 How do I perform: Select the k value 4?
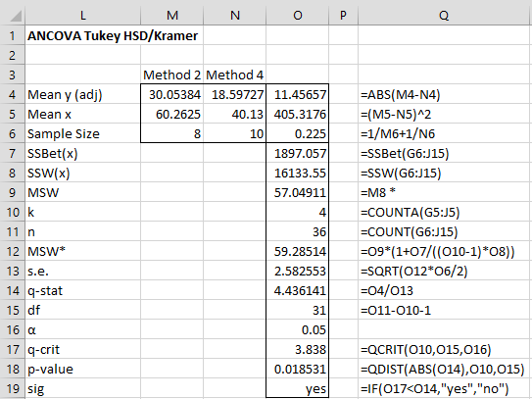pos(297,212)
